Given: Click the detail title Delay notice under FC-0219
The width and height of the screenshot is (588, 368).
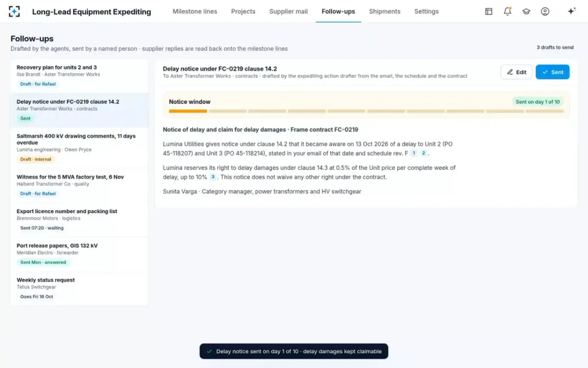Looking at the screenshot, I should 220,69.
